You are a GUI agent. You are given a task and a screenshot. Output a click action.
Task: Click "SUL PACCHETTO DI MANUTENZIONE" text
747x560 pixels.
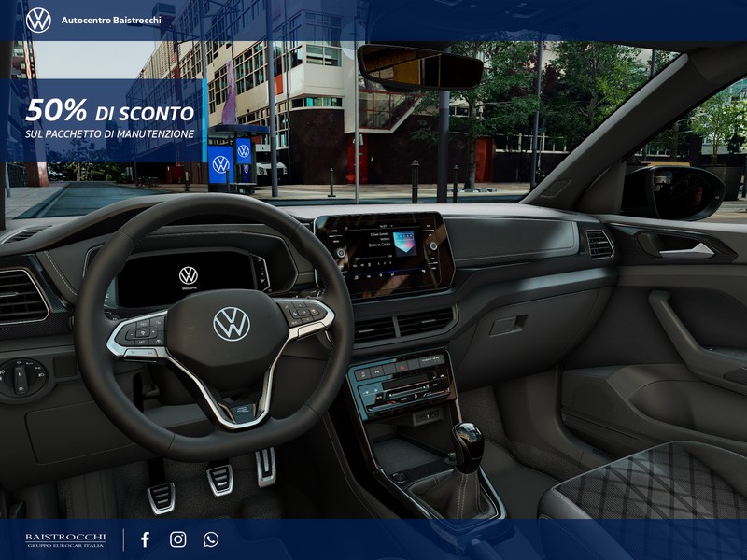coord(110,134)
